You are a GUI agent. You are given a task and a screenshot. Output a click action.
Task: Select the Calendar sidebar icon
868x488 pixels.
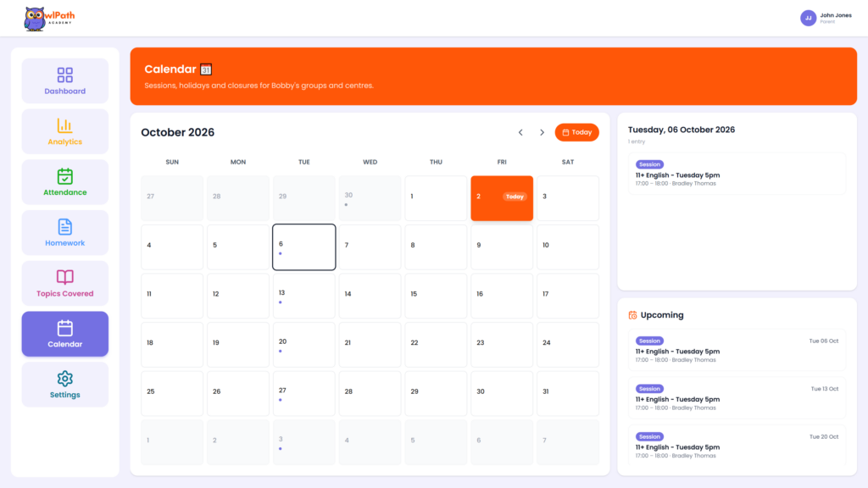pyautogui.click(x=64, y=328)
